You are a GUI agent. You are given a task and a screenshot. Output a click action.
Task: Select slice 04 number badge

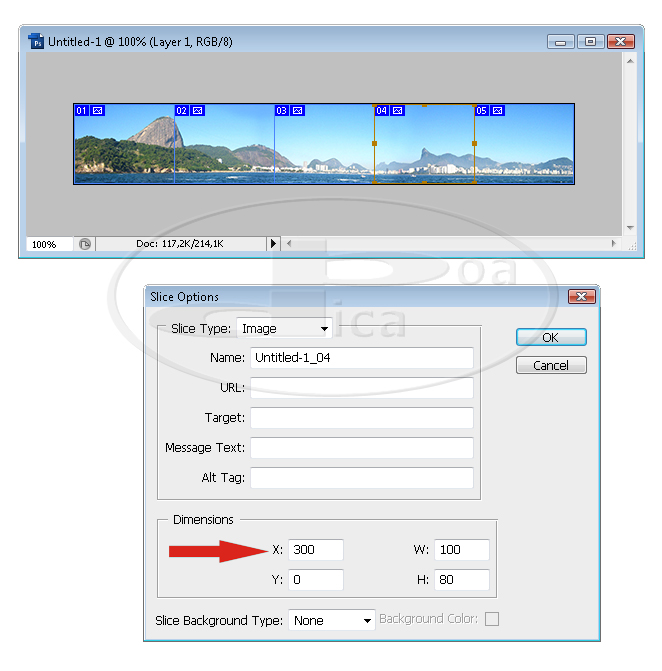click(x=381, y=111)
